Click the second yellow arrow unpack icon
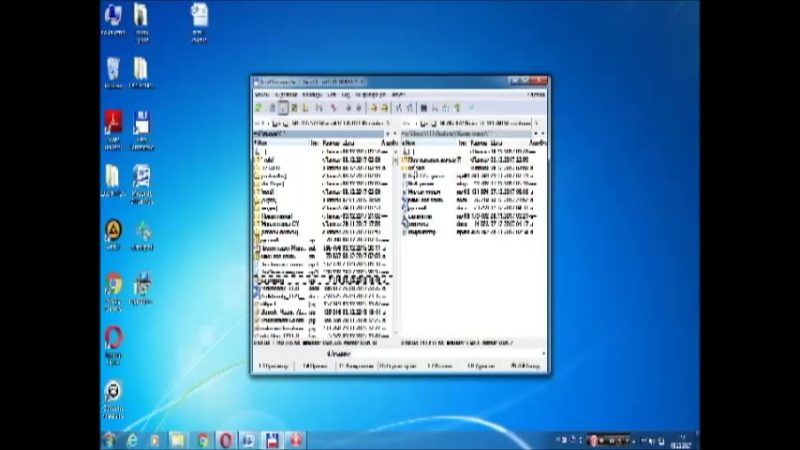 (384, 108)
